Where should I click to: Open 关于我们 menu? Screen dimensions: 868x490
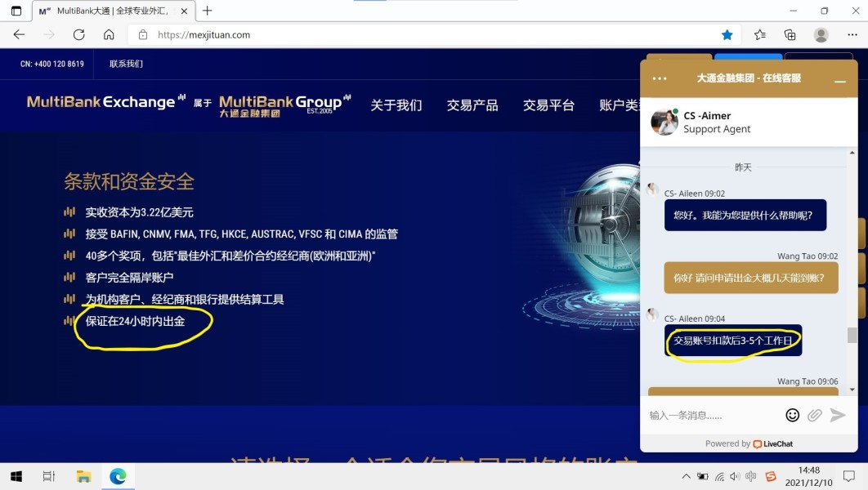pyautogui.click(x=396, y=105)
